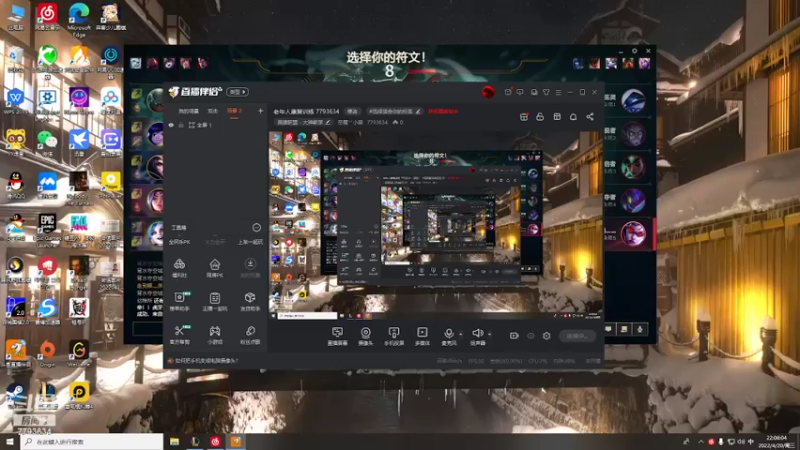Image resolution: width=800 pixels, height=450 pixels.
Task: Open the 小游戏 gamepad tool
Action: click(x=215, y=335)
